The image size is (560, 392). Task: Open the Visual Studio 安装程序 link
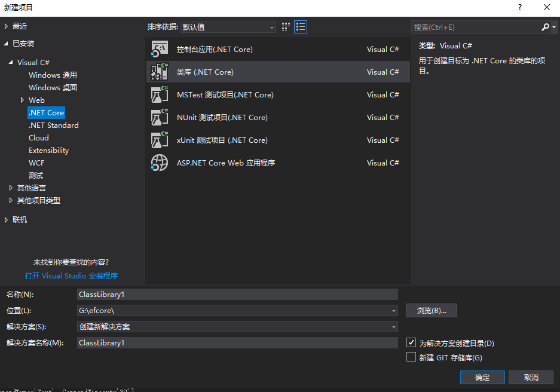(72, 275)
